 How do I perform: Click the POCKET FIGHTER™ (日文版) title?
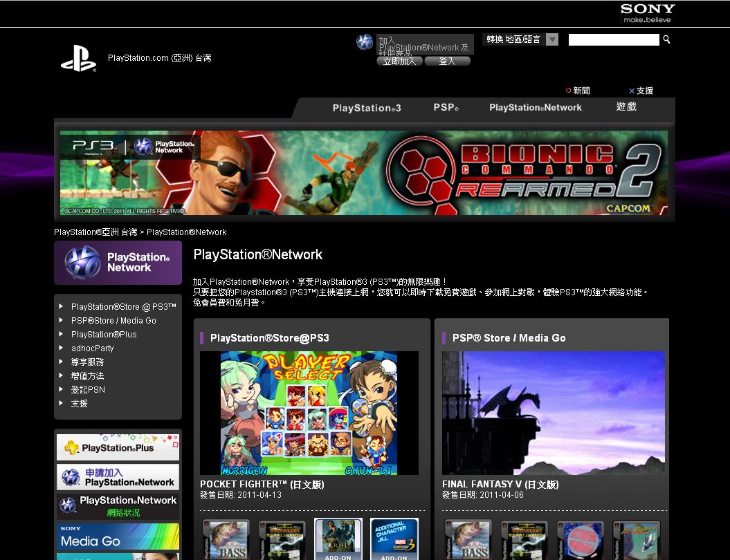coord(262,484)
